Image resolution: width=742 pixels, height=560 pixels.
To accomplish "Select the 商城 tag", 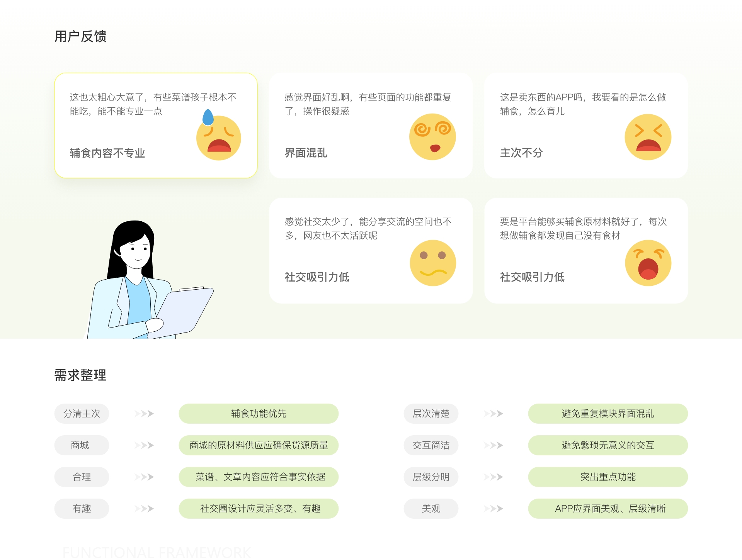I will (x=82, y=445).
